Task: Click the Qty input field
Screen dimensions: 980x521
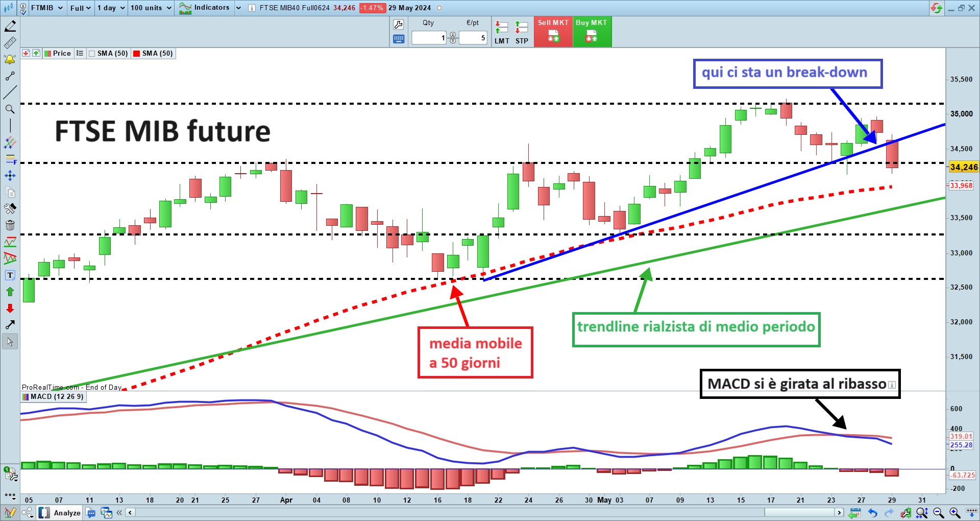Action: click(429, 38)
